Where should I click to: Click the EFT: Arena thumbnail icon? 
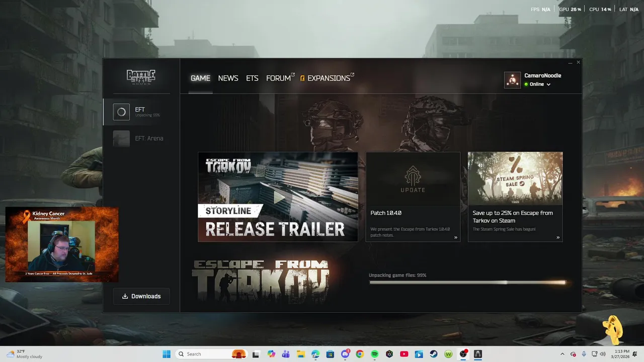tap(121, 138)
